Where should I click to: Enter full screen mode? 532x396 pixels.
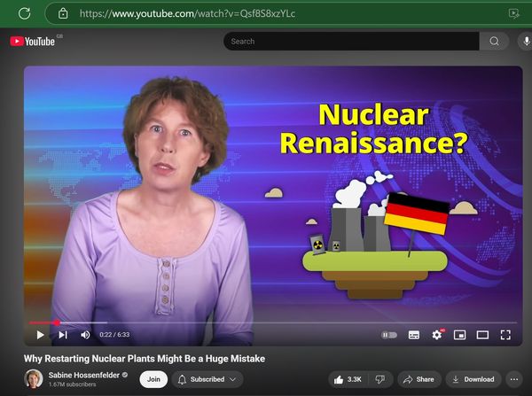point(505,335)
